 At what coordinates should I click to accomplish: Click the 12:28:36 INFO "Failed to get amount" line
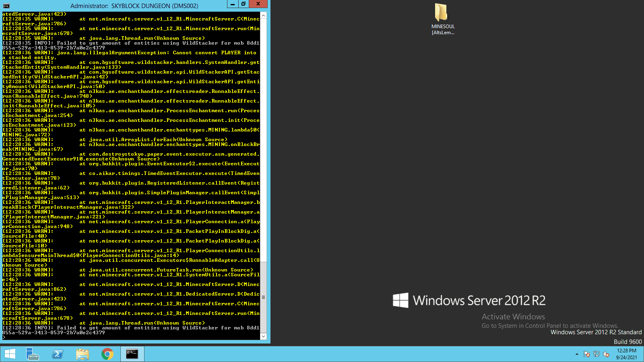point(131,328)
